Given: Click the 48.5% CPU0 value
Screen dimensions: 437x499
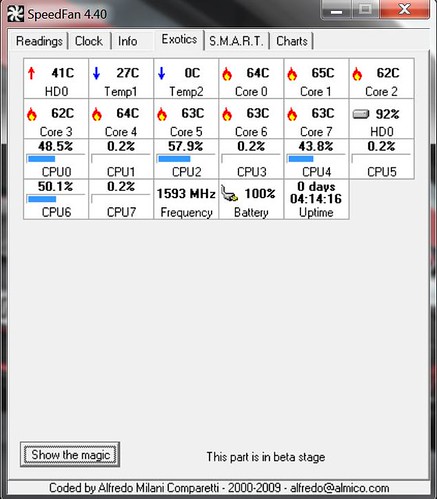Looking at the screenshot, I should 55,146.
